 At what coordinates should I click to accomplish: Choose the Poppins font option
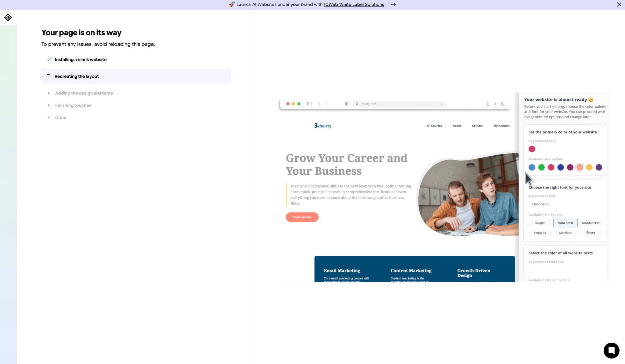[540, 233]
